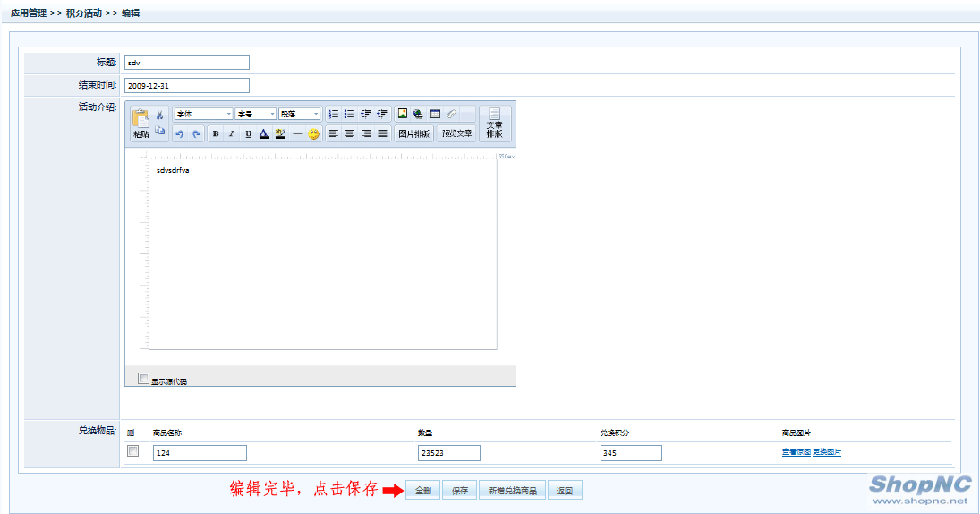Image resolution: width=980 pixels, height=514 pixels.
Task: Click the large Paste (粘贴) icon
Action: [141, 124]
